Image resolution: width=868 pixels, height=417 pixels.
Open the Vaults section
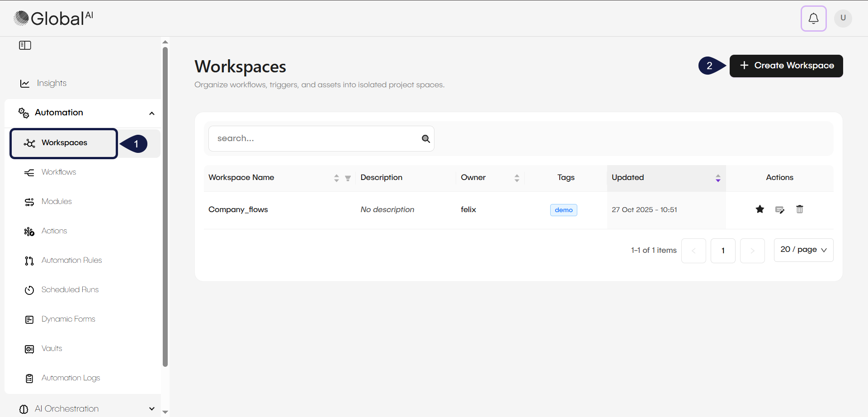pos(29,349)
